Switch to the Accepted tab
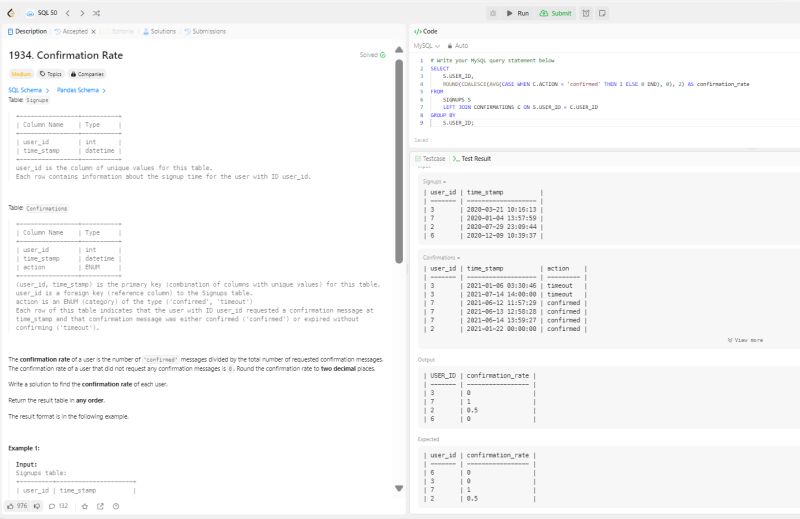Viewport: 800px width, 519px height. tap(71, 31)
